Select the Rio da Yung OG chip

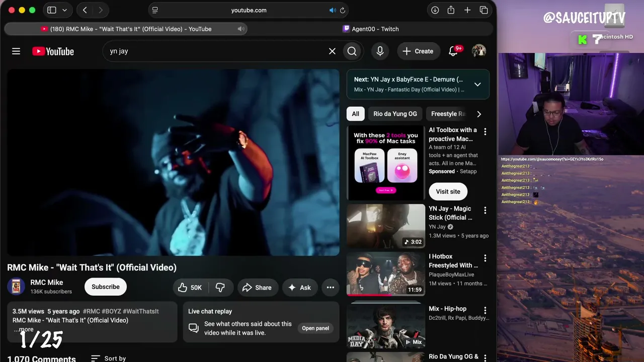pos(395,114)
